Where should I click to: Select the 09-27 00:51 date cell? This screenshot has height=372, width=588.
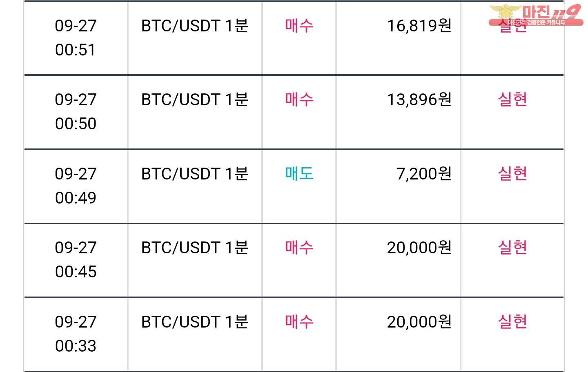pos(76,38)
